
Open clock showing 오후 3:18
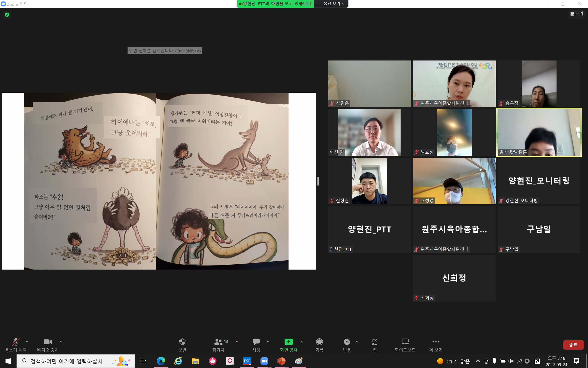[x=556, y=361]
